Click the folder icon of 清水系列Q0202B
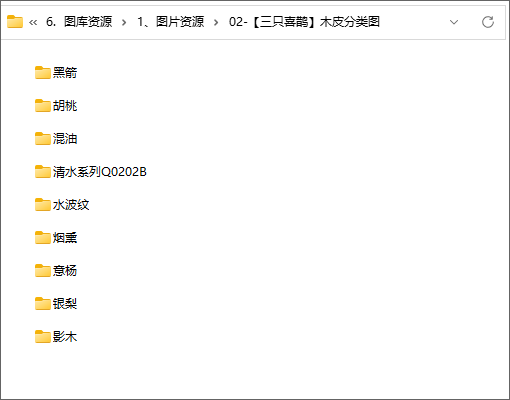The image size is (510, 400). coord(43,171)
